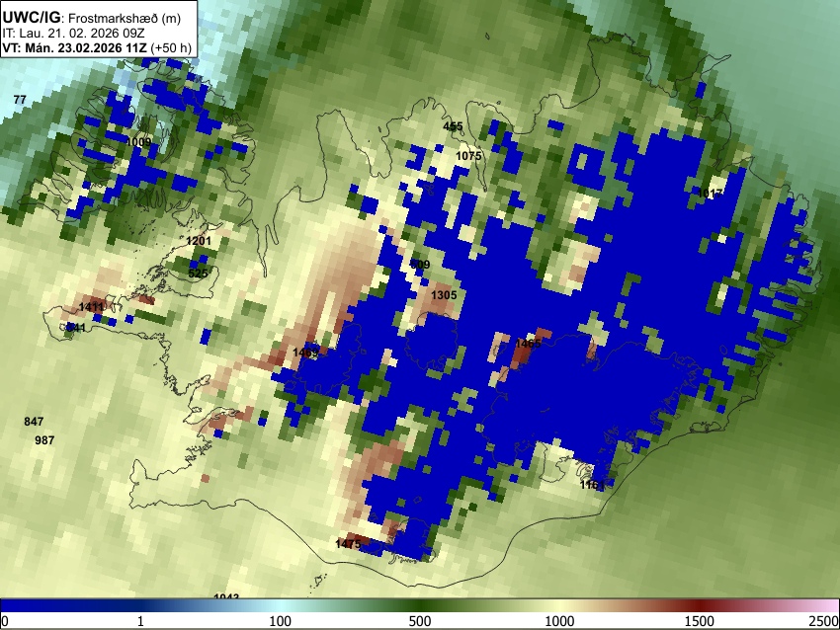This screenshot has height=630, width=840.
Task: Click the legend tick label "0"
Action: point(5,621)
